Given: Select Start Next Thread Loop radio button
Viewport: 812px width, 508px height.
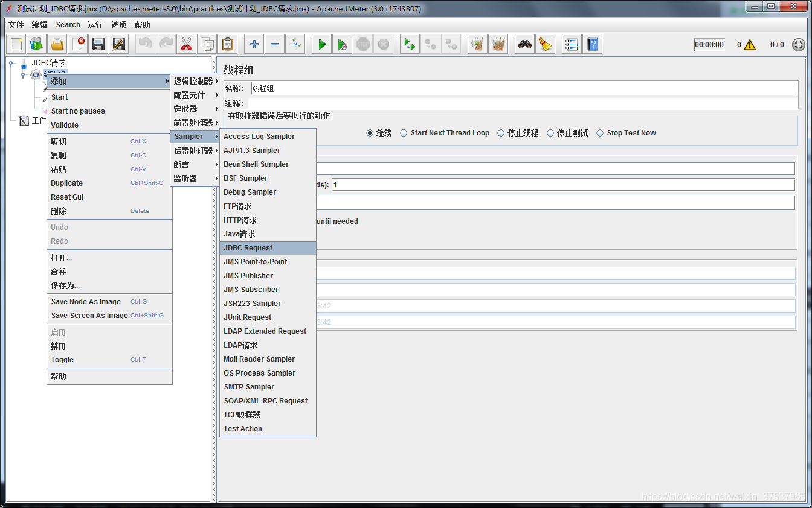Looking at the screenshot, I should (404, 133).
